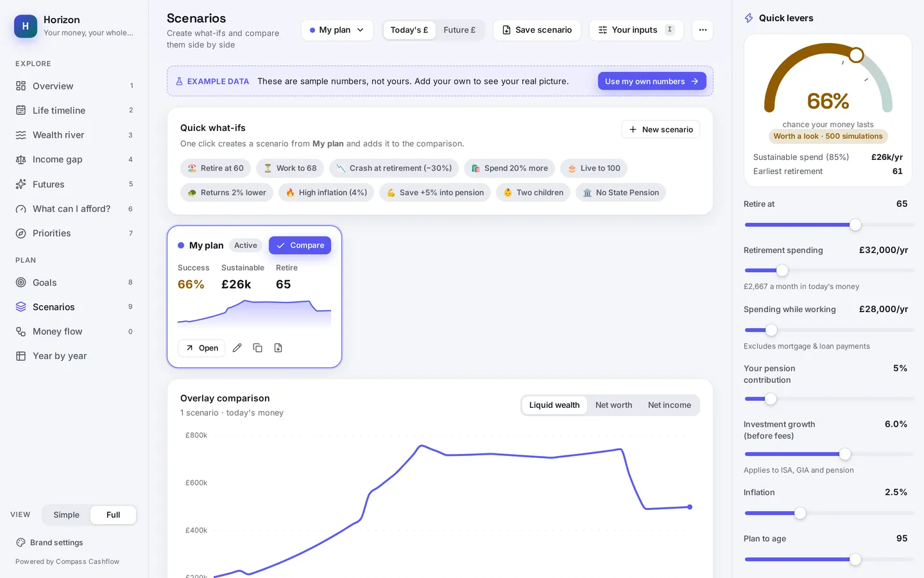Add a New scenario

pos(660,129)
